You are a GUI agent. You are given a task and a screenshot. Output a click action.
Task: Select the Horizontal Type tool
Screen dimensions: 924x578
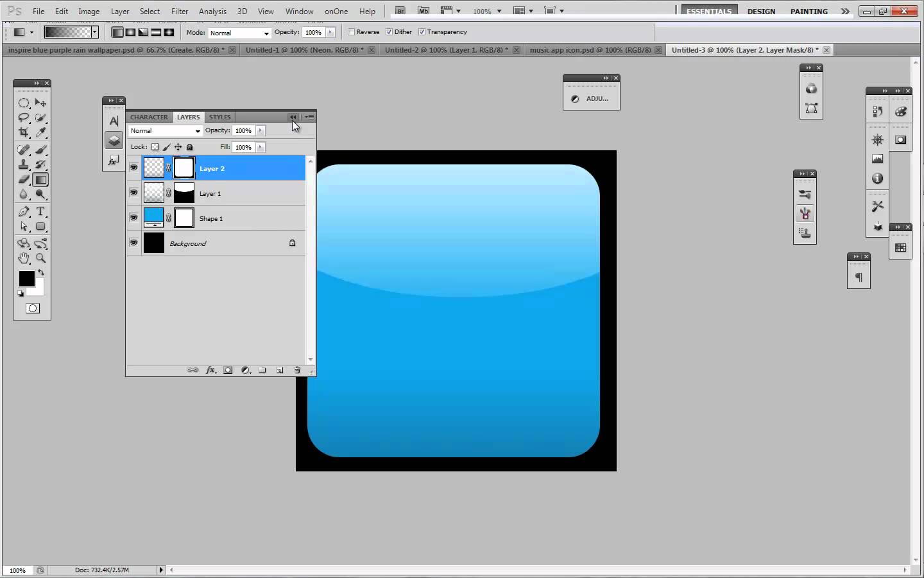pyautogui.click(x=40, y=211)
